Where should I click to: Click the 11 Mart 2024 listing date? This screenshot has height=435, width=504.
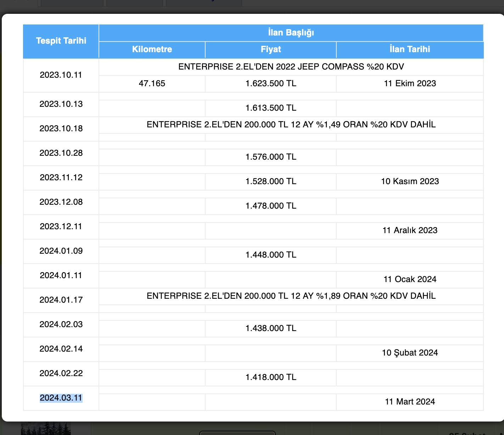coord(410,402)
